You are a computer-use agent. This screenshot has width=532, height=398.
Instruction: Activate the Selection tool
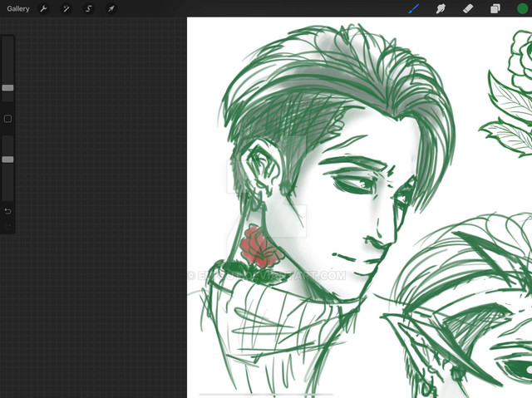88,9
